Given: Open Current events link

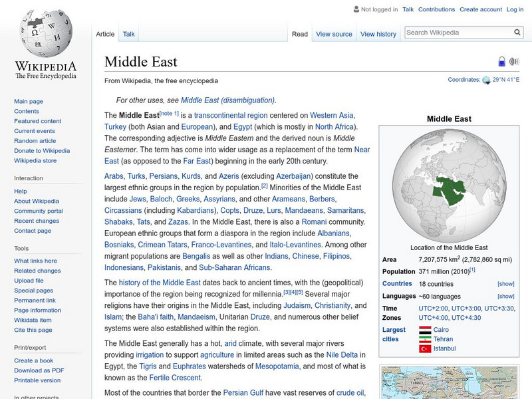Looking at the screenshot, I should point(35,131).
